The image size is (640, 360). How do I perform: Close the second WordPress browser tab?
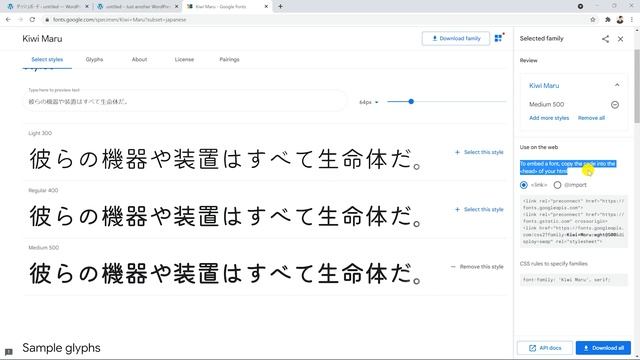coord(176,7)
